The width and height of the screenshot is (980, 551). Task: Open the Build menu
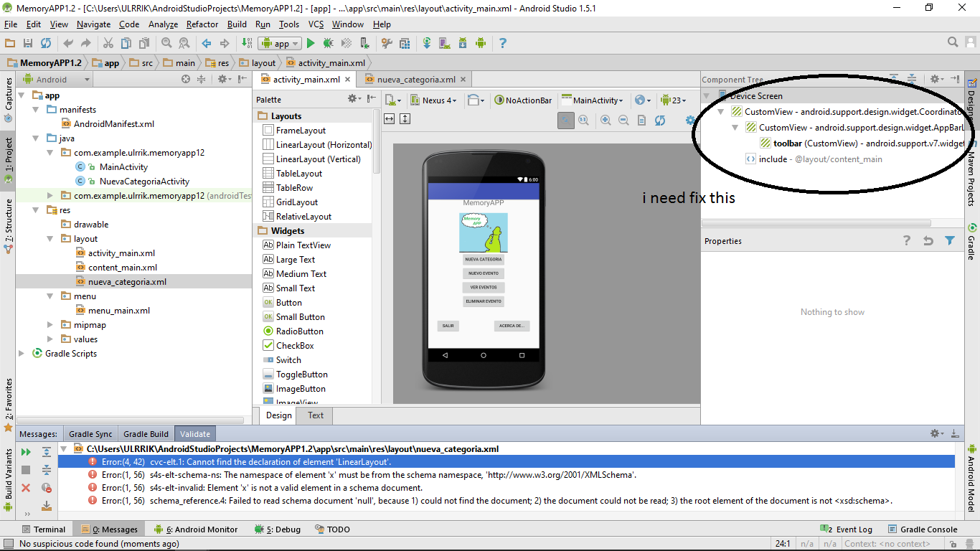237,24
